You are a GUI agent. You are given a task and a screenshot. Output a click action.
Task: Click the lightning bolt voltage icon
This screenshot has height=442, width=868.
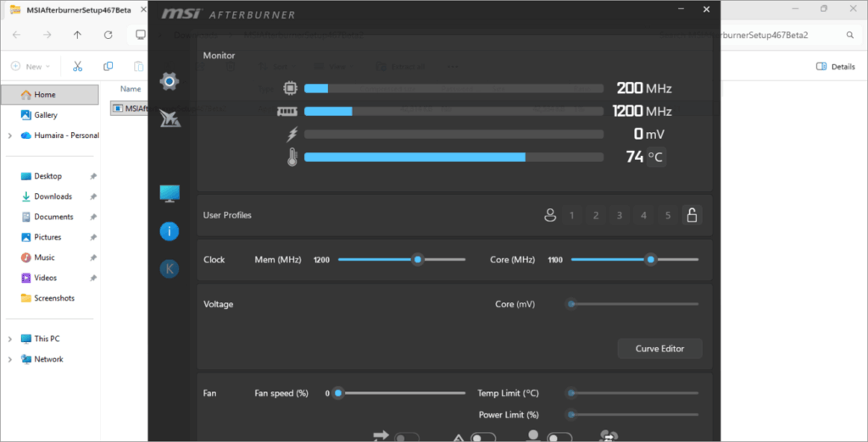[x=292, y=134]
